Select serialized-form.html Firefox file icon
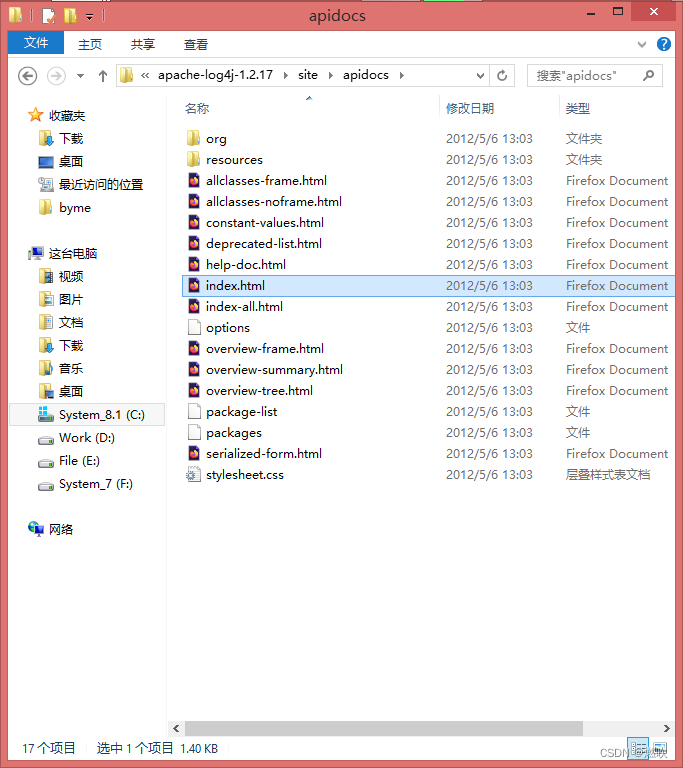The width and height of the screenshot is (683, 768). click(x=194, y=454)
